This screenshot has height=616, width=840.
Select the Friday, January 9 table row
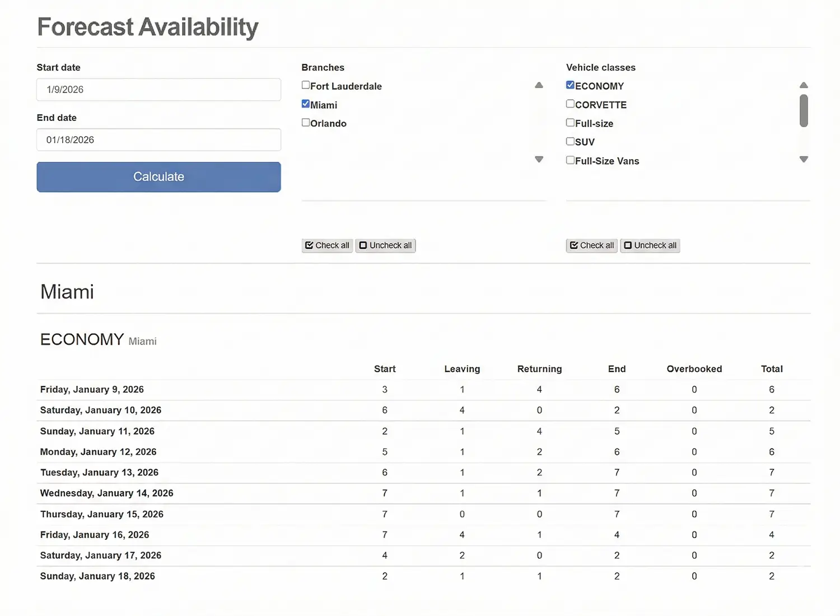click(x=392, y=389)
